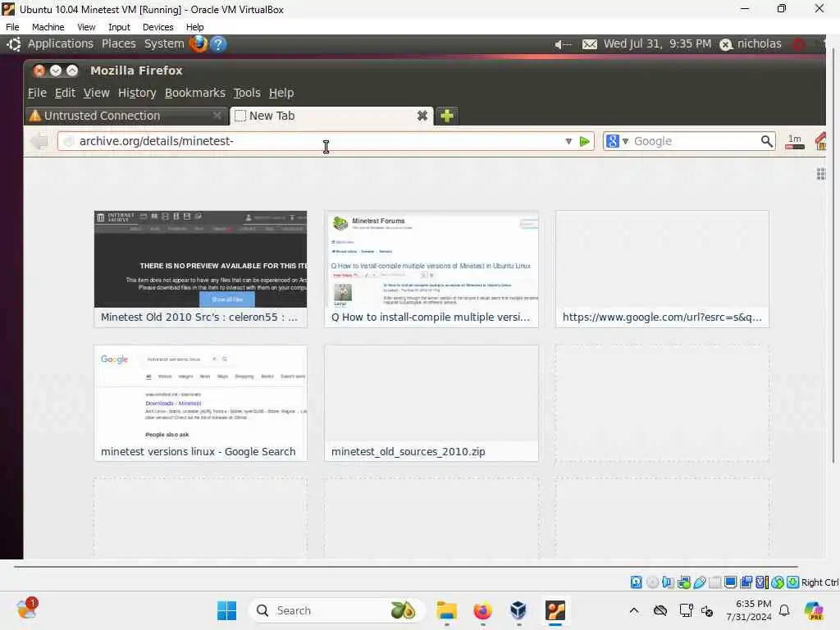Click the VirtualBox optical disk status icon
Screen dimensions: 840x630
[x=652, y=582]
